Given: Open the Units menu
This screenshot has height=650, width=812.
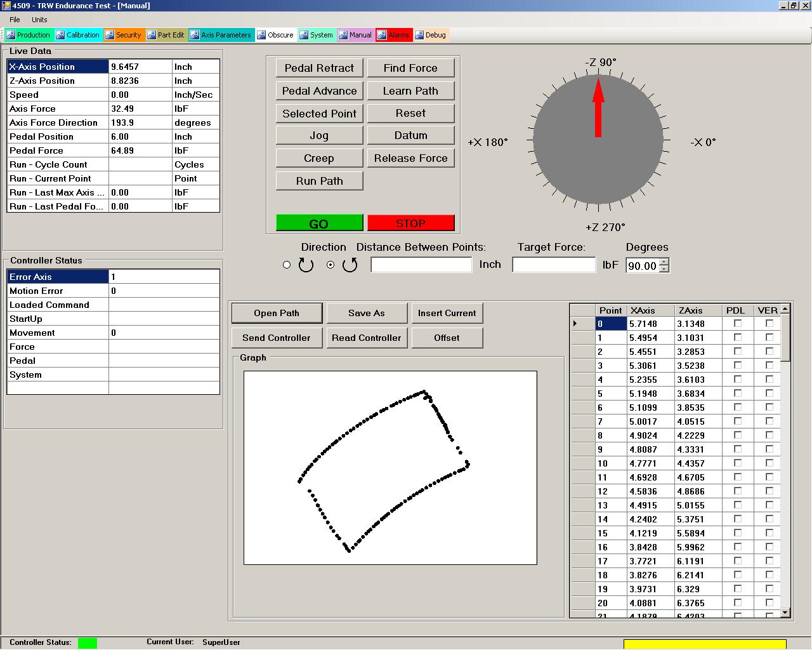Looking at the screenshot, I should click(39, 20).
